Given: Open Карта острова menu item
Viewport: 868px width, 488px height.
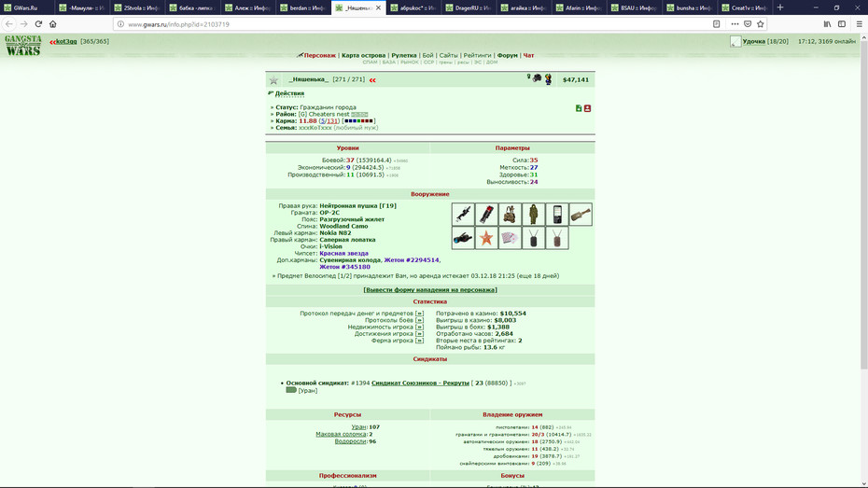Looking at the screenshot, I should [363, 55].
